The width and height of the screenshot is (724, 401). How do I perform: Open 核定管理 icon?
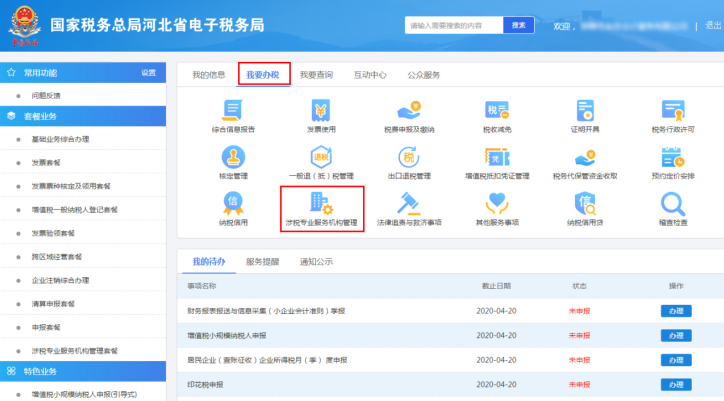[x=233, y=157]
